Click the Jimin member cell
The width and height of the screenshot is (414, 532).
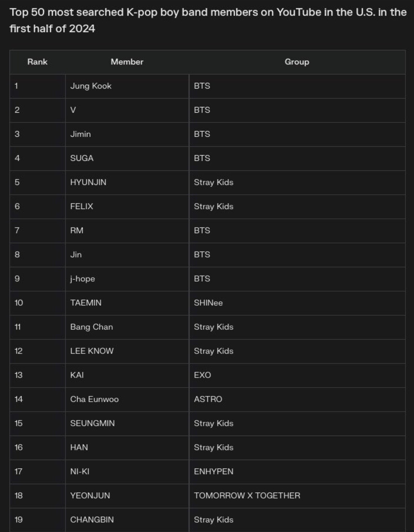81,134
